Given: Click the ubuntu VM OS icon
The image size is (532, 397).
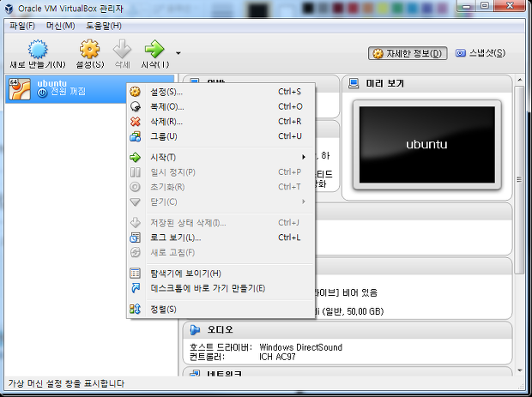Looking at the screenshot, I should coord(20,89).
